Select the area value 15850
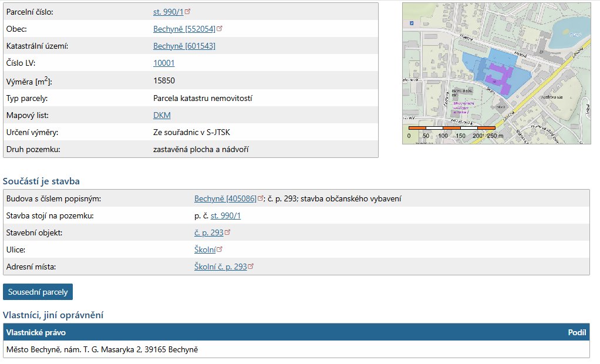 164,81
